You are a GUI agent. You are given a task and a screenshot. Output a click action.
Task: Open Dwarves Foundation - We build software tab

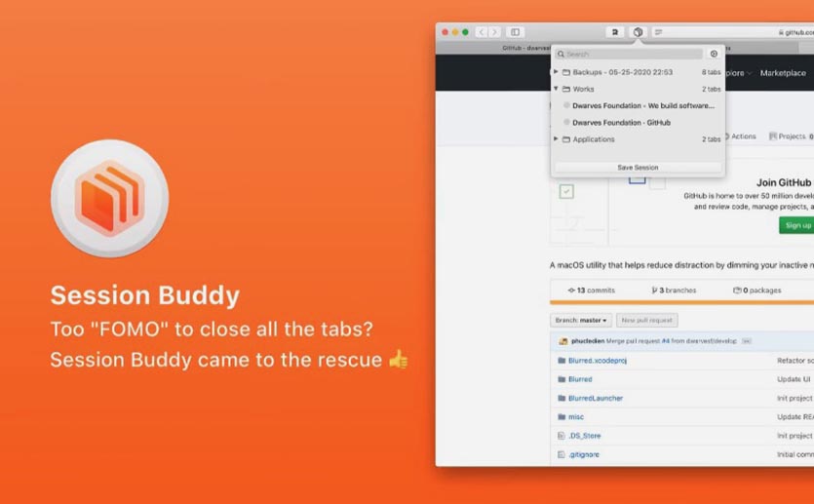643,105
